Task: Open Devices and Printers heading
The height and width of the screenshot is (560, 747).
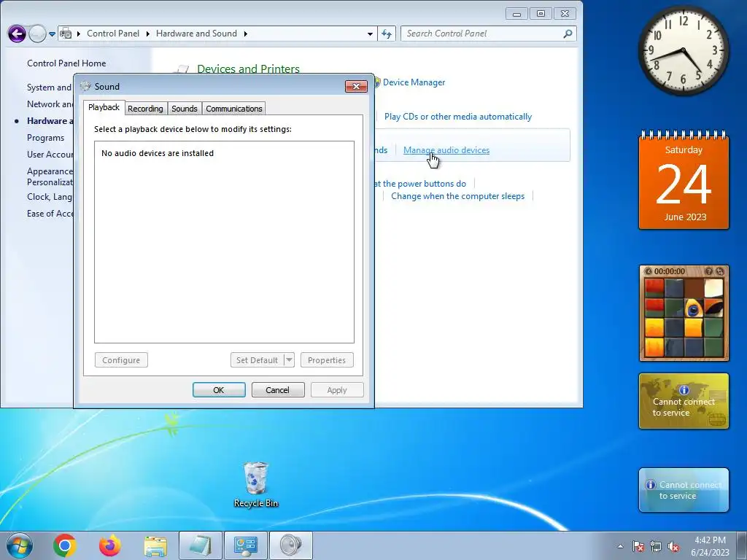Action: pyautogui.click(x=248, y=69)
